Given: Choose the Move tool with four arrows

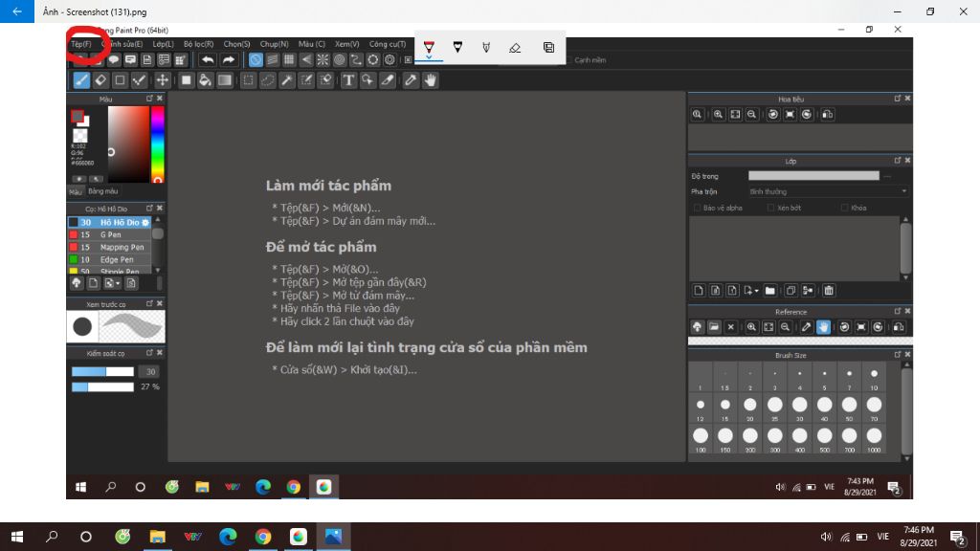Looking at the screenshot, I should tap(163, 80).
